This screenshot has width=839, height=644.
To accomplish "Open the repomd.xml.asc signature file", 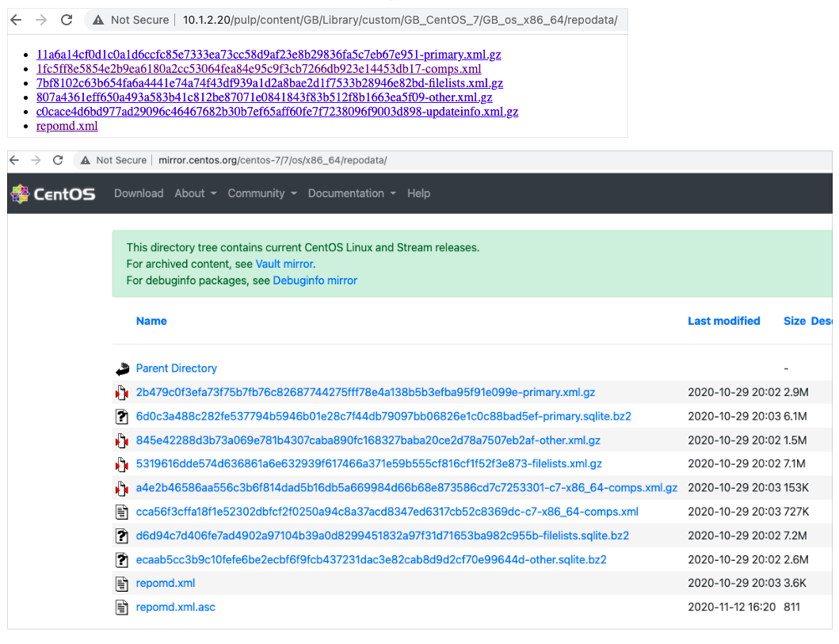I will (176, 608).
